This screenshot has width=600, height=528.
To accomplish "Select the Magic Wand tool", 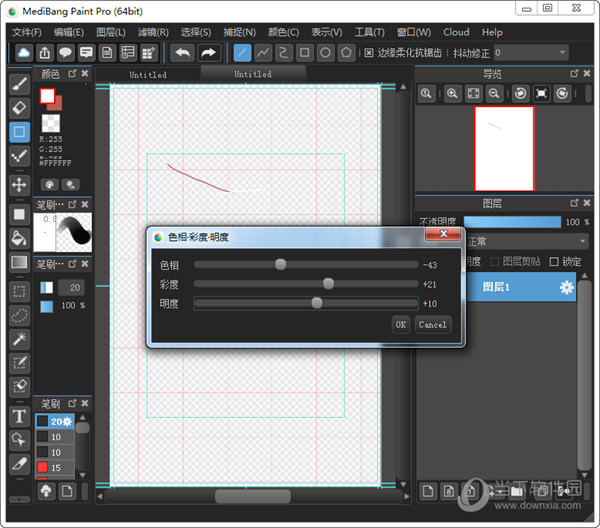I will (x=20, y=339).
